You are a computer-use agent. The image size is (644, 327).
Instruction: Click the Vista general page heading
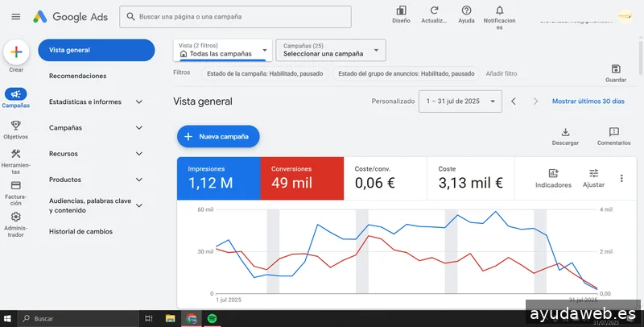click(x=203, y=101)
